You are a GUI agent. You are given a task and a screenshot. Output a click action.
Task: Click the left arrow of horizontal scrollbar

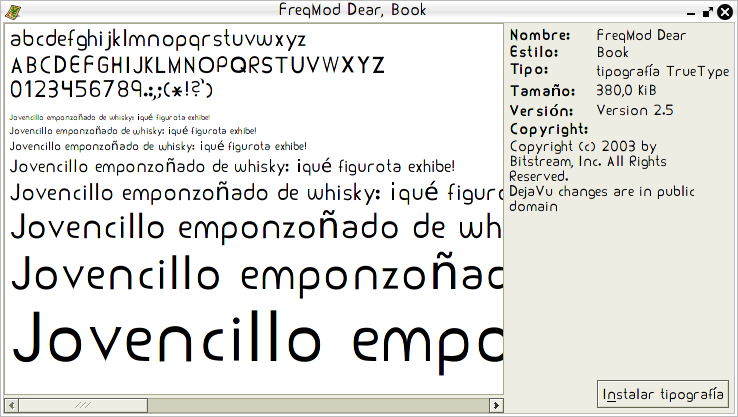tap(12, 405)
